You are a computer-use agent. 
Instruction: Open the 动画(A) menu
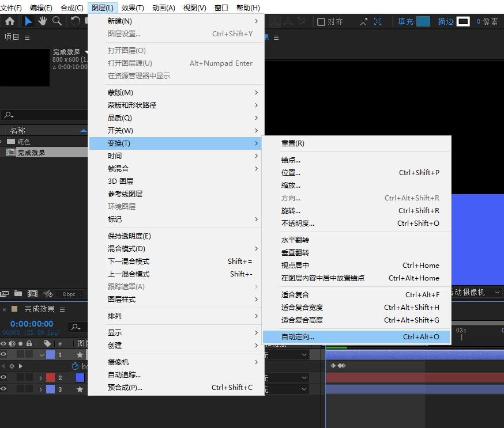point(164,7)
